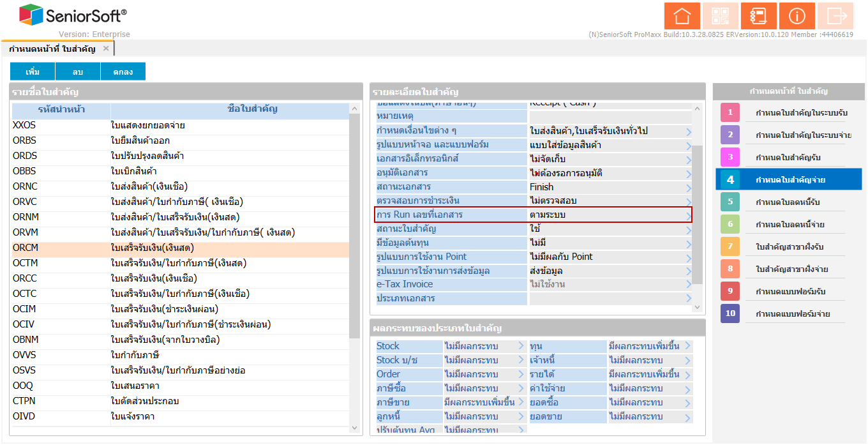Select step 8 ใบสำคัญสาขาฝั่งจ่าย
868x445 pixels.
tap(789, 269)
